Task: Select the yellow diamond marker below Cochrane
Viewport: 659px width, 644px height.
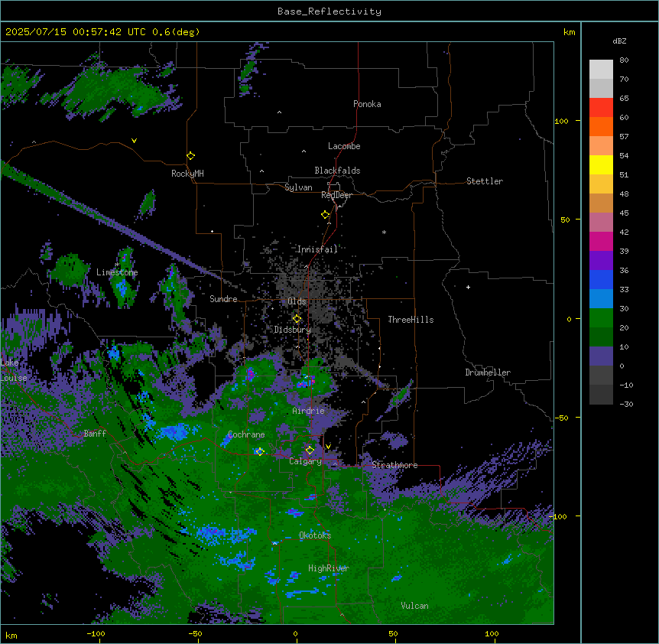Action: (260, 451)
